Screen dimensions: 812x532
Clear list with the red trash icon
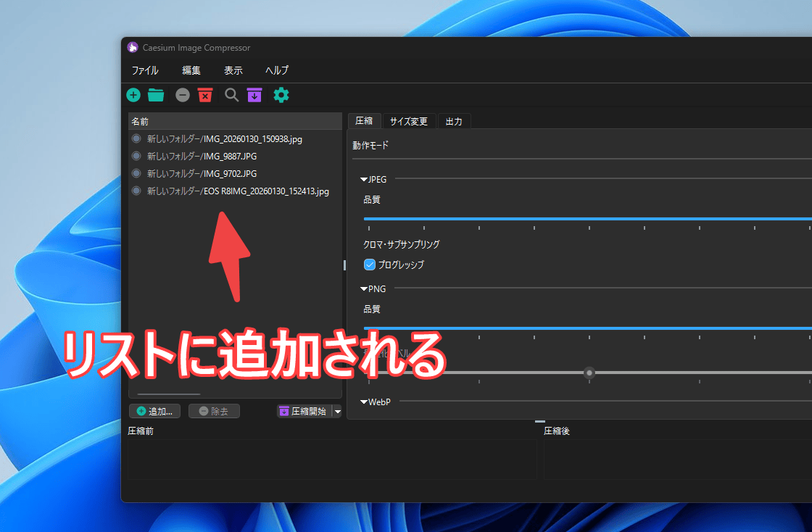205,95
